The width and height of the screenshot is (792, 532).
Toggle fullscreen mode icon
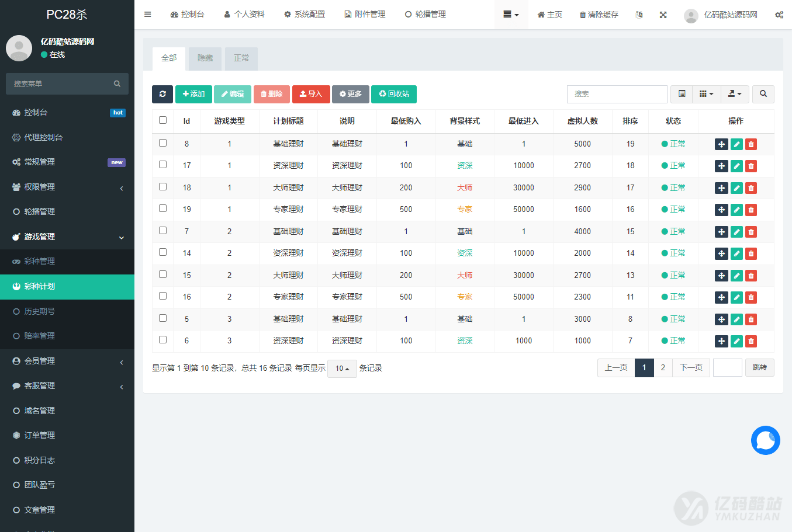[x=663, y=15]
